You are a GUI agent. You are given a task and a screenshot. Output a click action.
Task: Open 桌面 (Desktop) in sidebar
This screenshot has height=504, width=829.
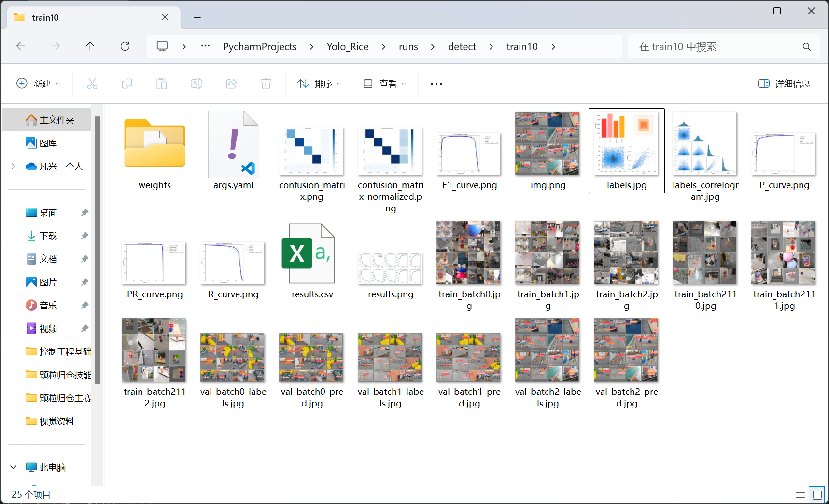(x=46, y=212)
